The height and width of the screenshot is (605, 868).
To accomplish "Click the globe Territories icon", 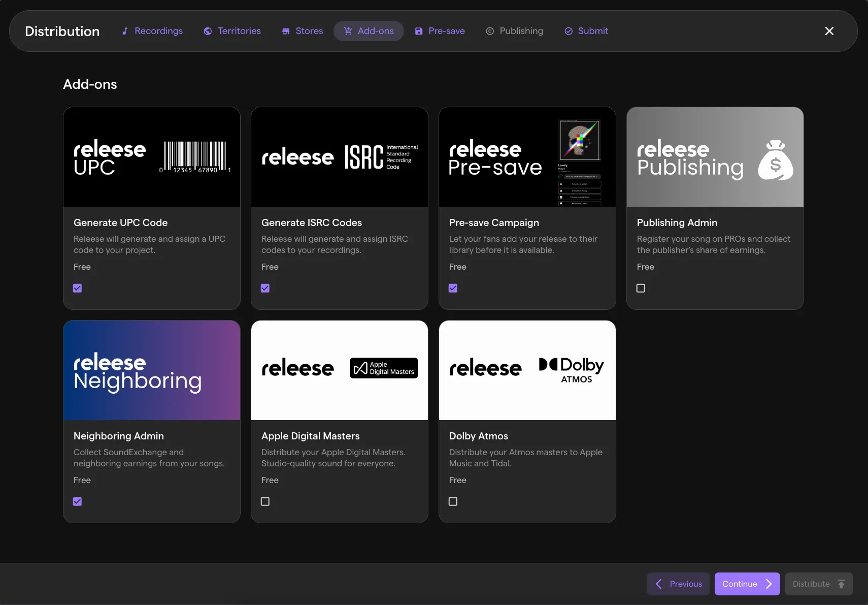I will [208, 31].
